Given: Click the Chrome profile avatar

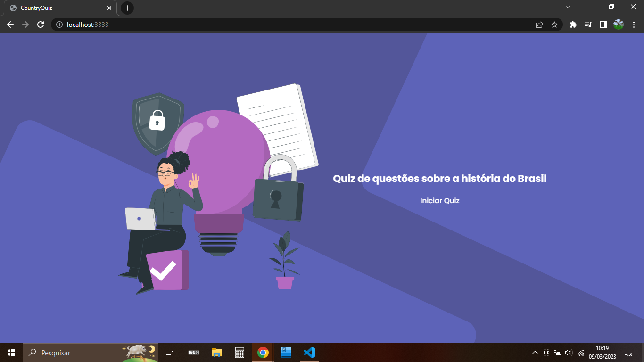Looking at the screenshot, I should [619, 25].
